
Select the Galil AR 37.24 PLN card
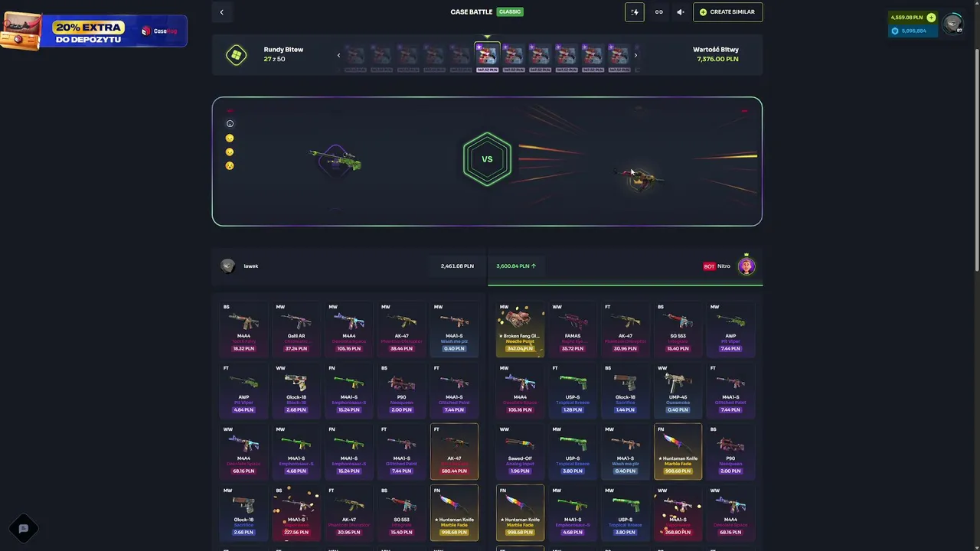(x=296, y=328)
